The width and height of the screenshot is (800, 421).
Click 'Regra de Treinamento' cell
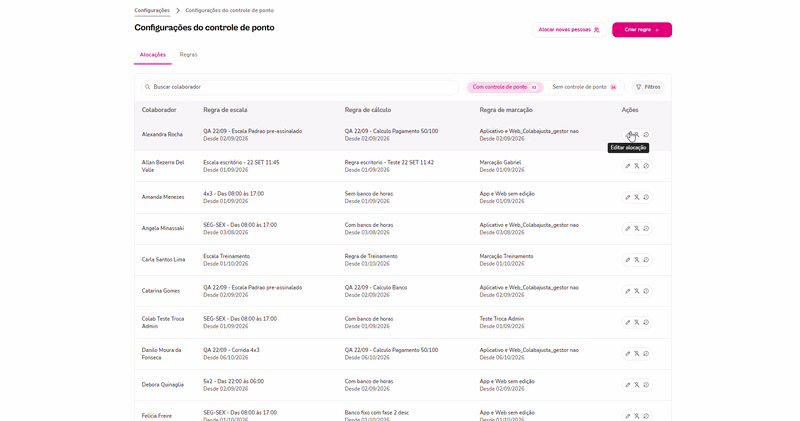pyautogui.click(x=371, y=256)
